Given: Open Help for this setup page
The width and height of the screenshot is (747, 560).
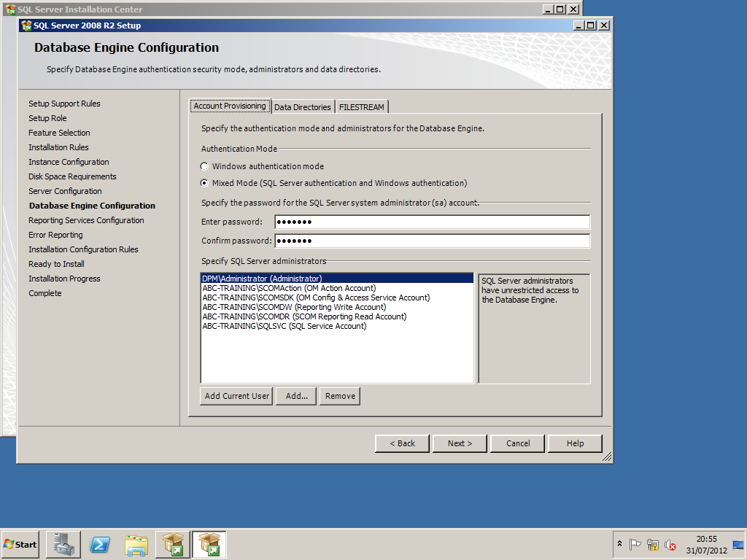Looking at the screenshot, I should click(575, 443).
